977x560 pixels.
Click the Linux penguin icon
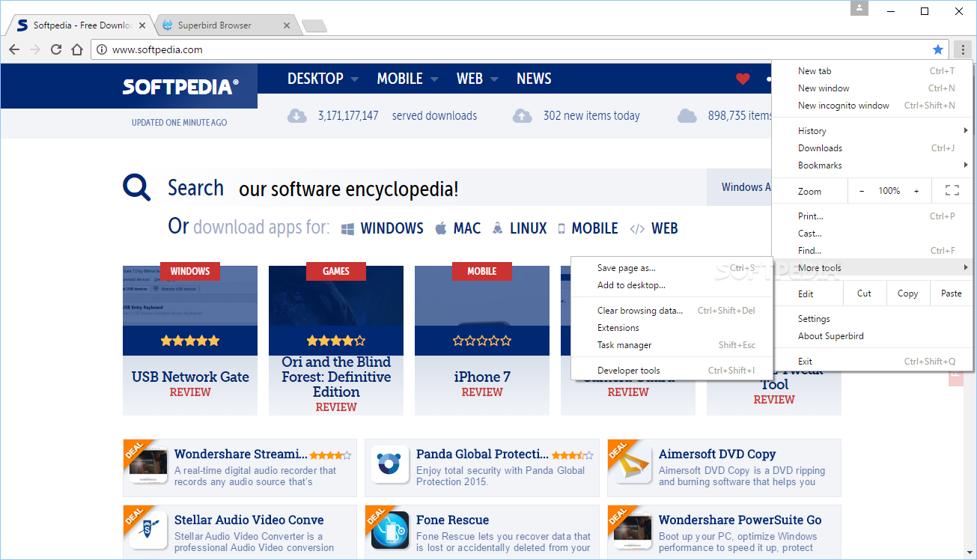coord(498,228)
